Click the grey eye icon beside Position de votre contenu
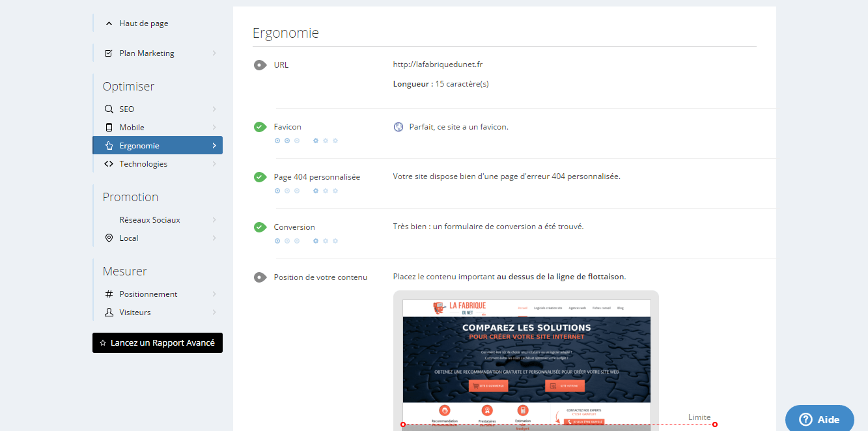 [x=260, y=277]
